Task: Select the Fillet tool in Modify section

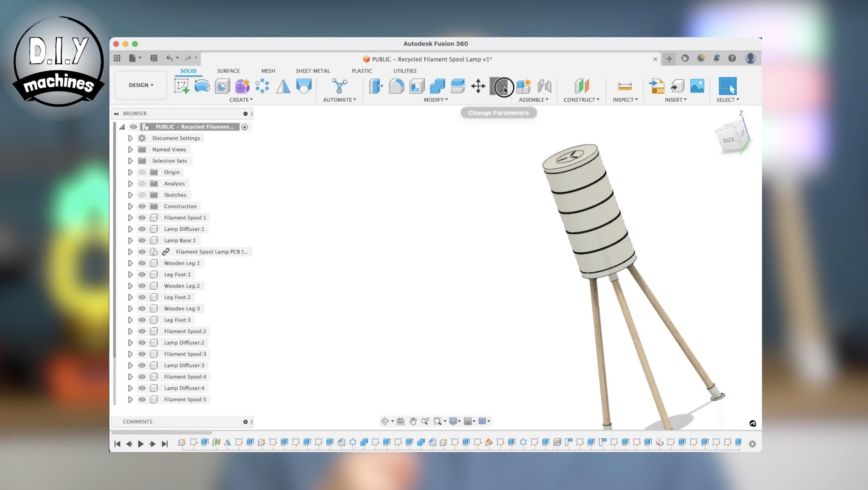Action: coord(396,87)
